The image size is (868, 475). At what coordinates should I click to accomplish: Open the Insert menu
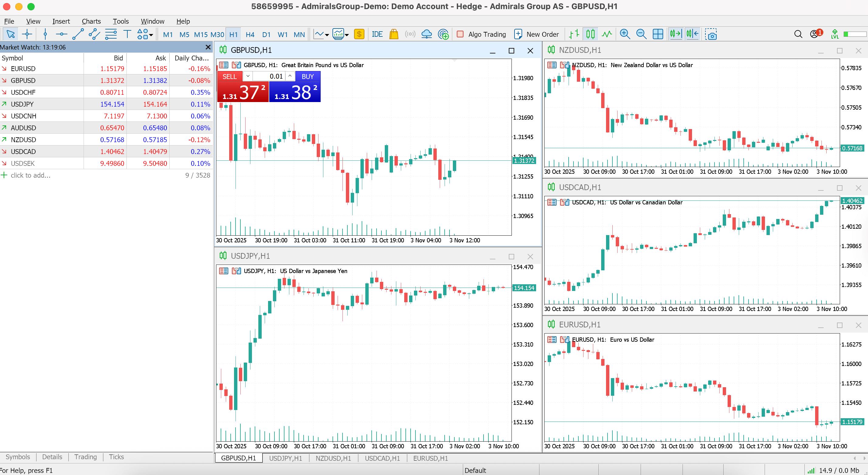[61, 21]
